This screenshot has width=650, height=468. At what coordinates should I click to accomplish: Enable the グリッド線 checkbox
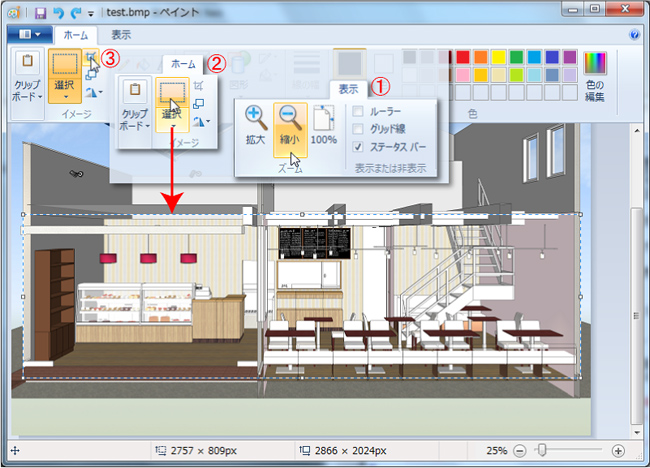(358, 128)
